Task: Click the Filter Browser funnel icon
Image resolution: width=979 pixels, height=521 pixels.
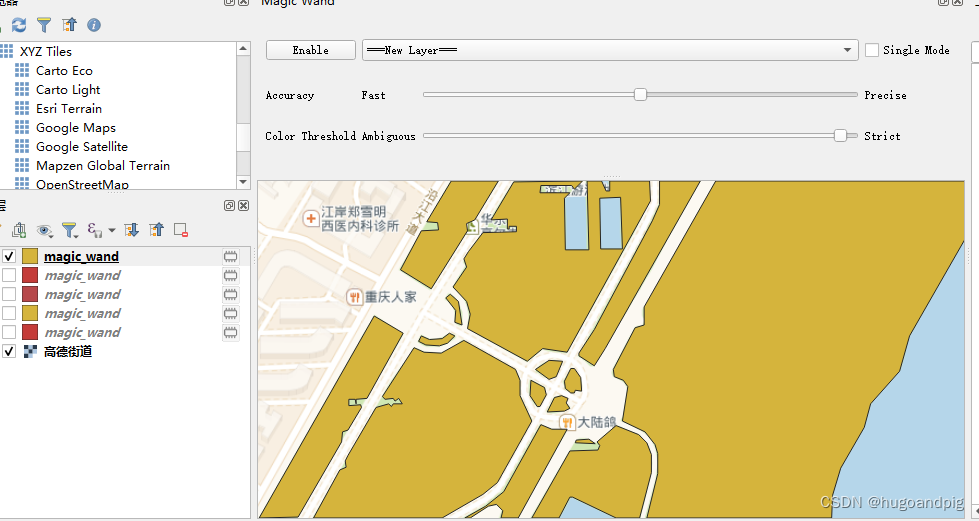Action: [44, 25]
